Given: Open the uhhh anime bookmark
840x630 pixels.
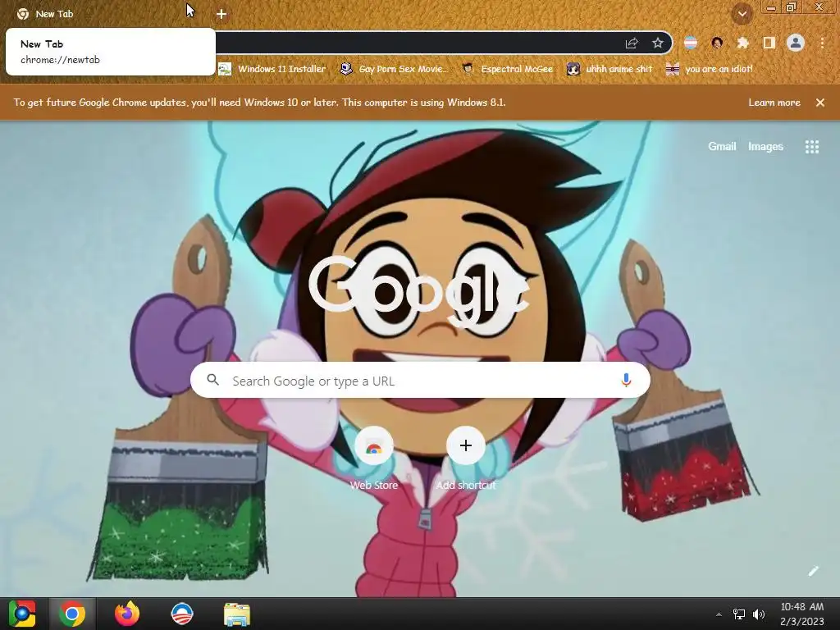Looking at the screenshot, I should point(610,69).
